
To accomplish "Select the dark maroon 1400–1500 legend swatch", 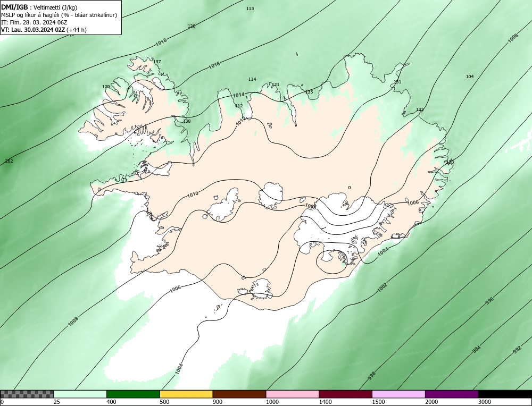I will (345, 394).
